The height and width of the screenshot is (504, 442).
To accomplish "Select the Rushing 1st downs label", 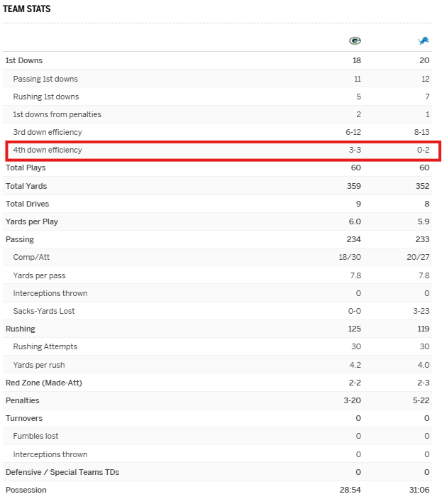I will 46,97.
